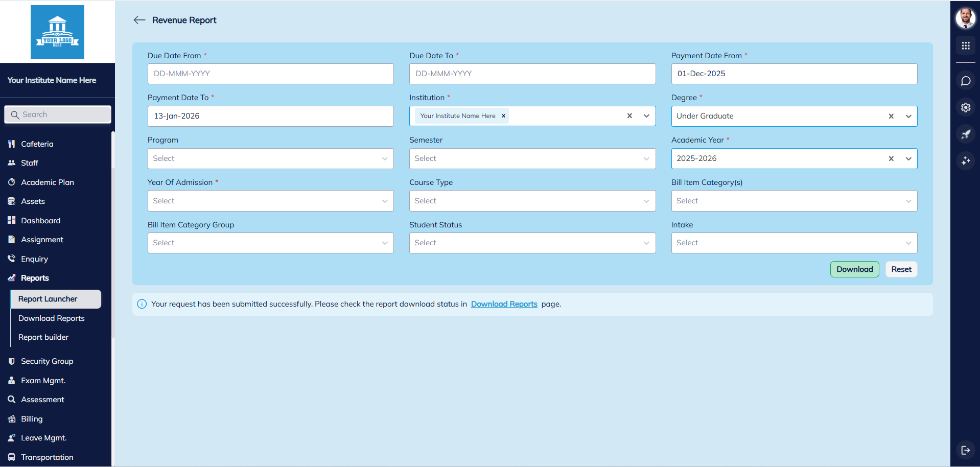980x467 pixels.
Task: Open the Report builder
Action: tap(43, 337)
